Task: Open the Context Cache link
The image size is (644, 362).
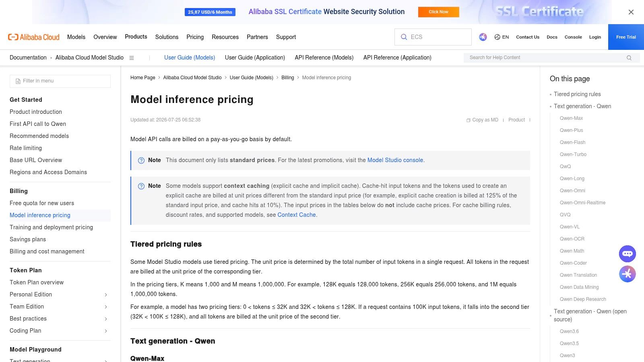Action: pos(297,215)
